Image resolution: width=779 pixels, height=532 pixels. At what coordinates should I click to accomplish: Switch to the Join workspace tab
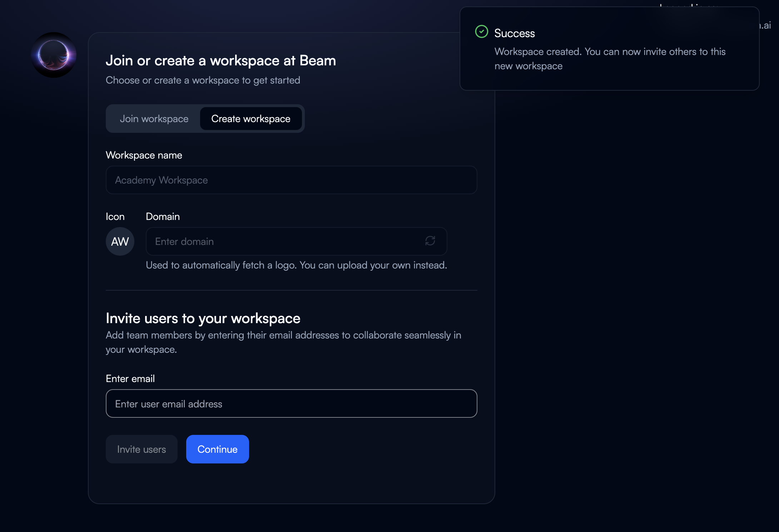click(x=154, y=119)
